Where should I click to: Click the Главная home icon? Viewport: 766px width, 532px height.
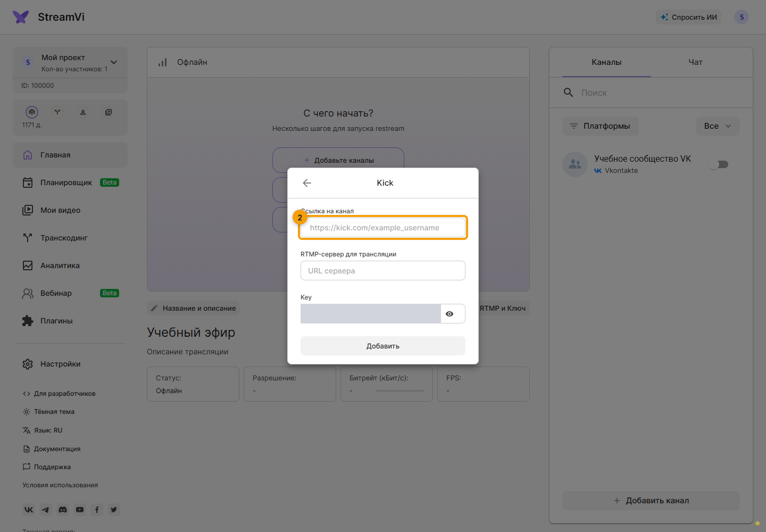coord(28,155)
